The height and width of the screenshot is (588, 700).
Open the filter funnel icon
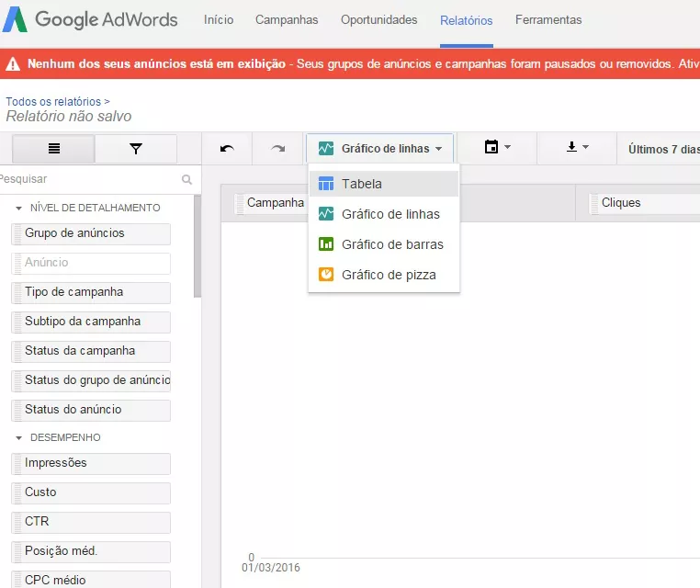point(136,149)
